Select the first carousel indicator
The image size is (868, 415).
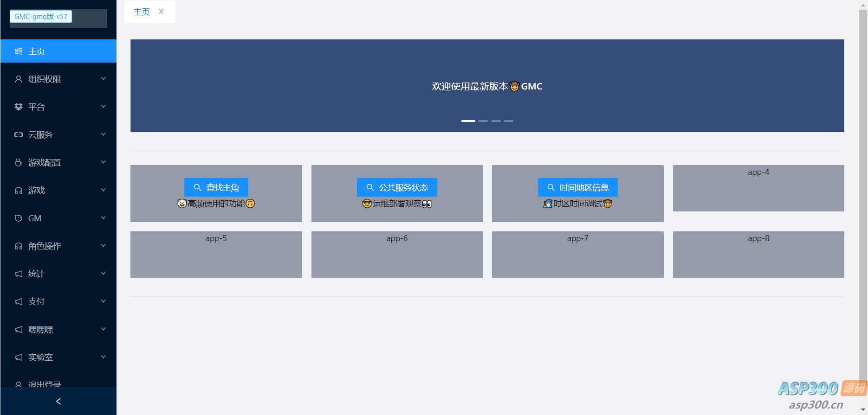pyautogui.click(x=468, y=121)
